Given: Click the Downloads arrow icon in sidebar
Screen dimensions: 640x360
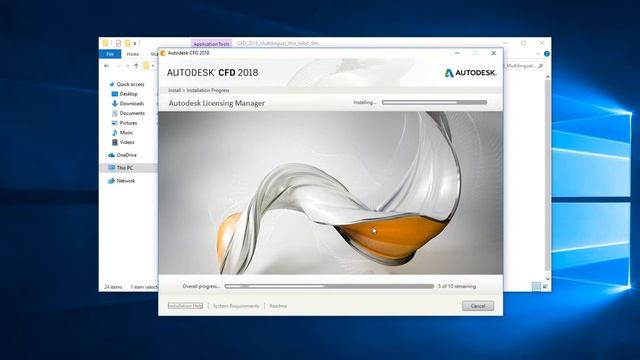Looking at the screenshot, I should pos(115,104).
